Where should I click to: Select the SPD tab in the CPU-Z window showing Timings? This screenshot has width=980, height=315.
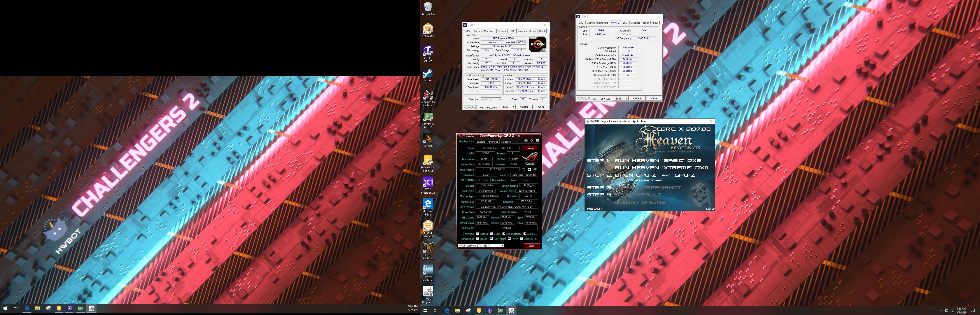(x=625, y=23)
